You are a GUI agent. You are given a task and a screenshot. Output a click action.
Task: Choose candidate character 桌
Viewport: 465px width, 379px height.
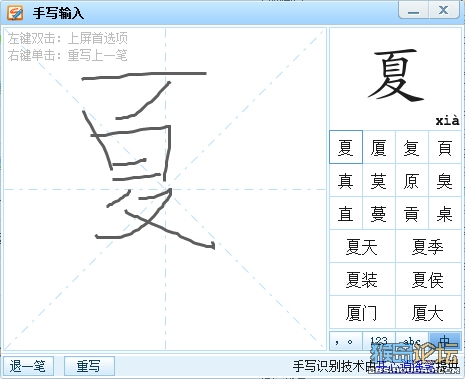coord(445,213)
